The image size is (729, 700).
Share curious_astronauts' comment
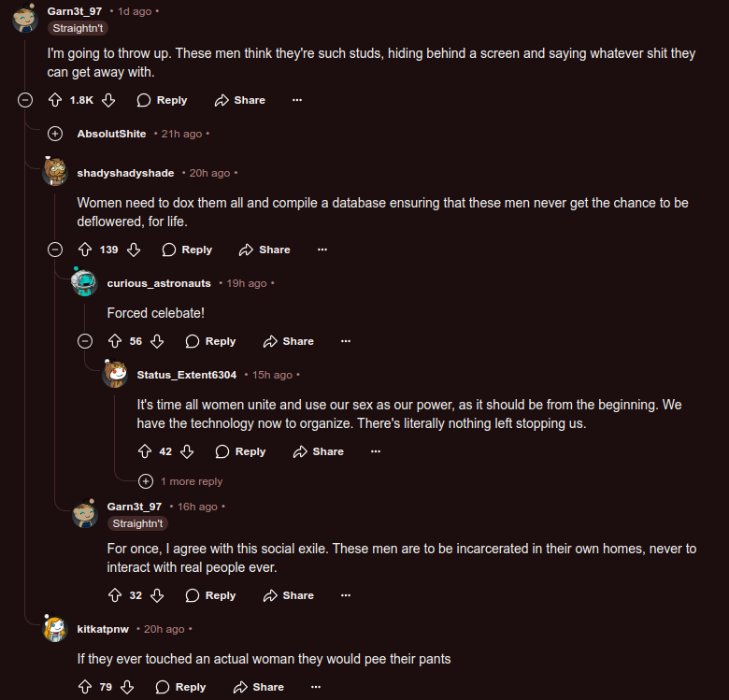(x=289, y=341)
